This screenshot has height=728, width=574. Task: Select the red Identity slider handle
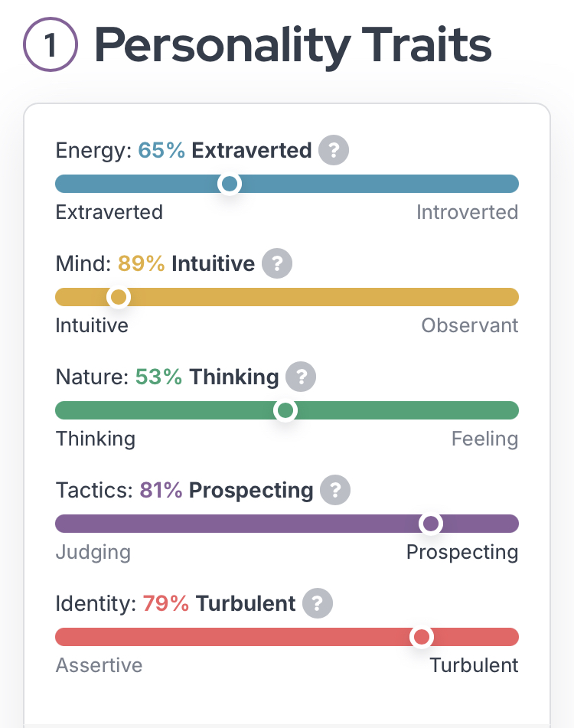pos(422,637)
